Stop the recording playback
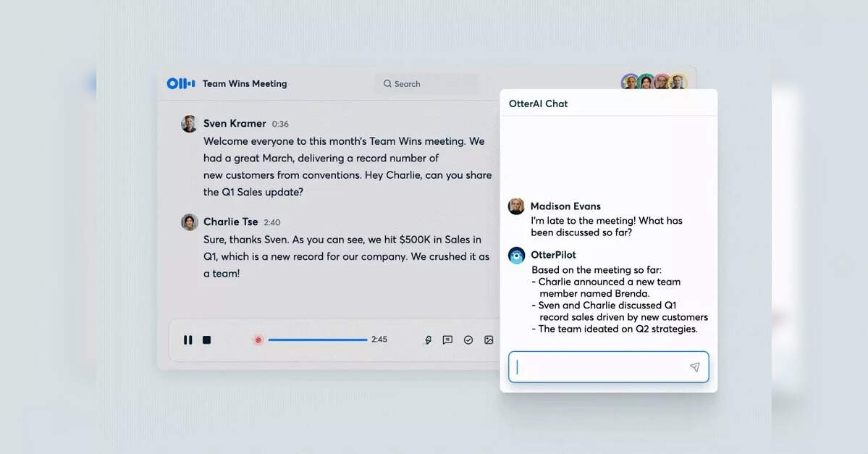 [x=206, y=340]
